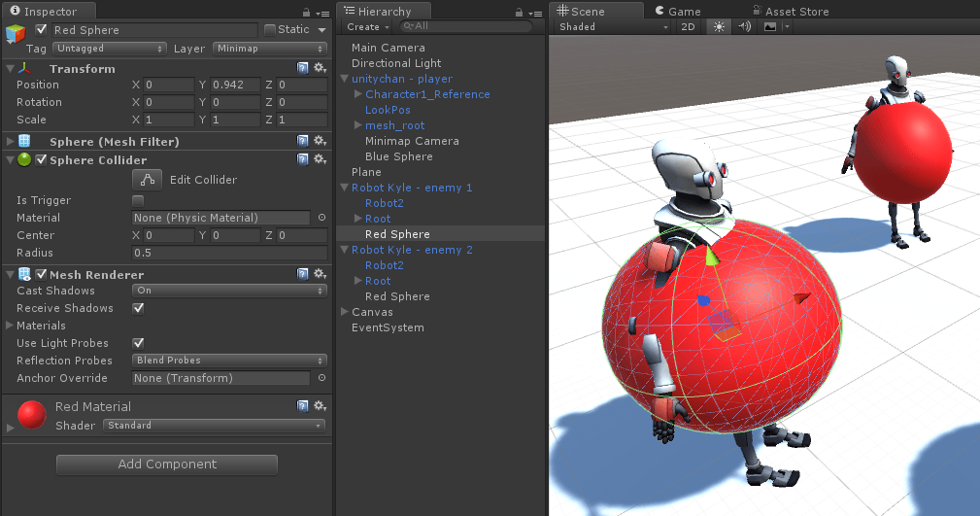
Task: Open the Inspector panel options menu
Action: [x=322, y=13]
